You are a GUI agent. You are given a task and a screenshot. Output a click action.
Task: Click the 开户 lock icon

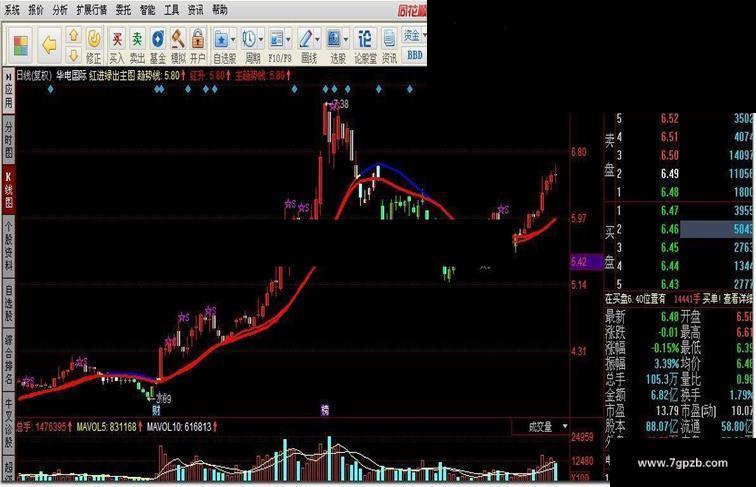(198, 46)
